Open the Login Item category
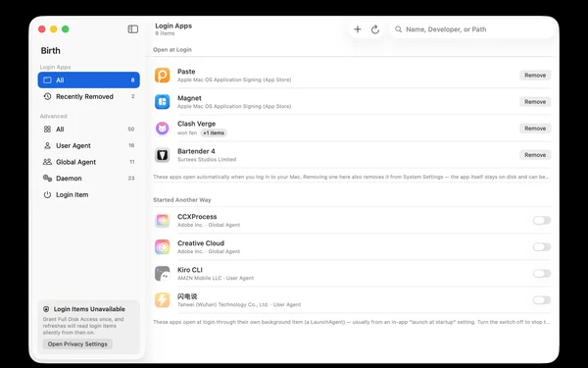The height and width of the screenshot is (368, 588). click(89, 195)
